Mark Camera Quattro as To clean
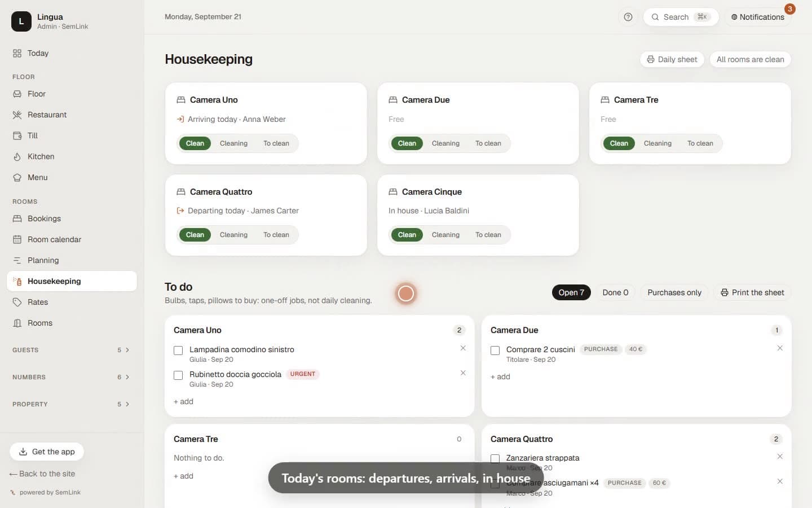The height and width of the screenshot is (508, 812). [276, 235]
